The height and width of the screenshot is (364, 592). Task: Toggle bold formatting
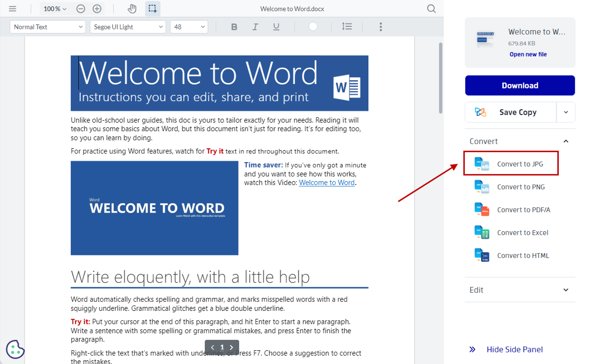pos(234,27)
